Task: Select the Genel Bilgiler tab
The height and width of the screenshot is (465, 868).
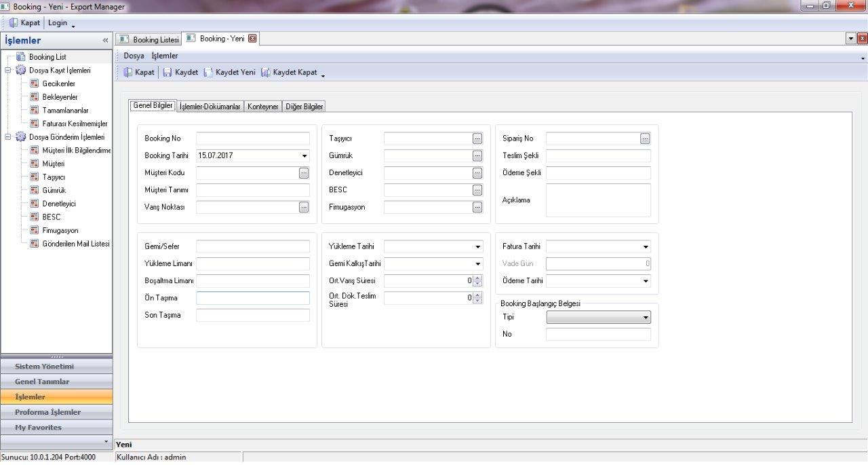Action: pyautogui.click(x=153, y=106)
